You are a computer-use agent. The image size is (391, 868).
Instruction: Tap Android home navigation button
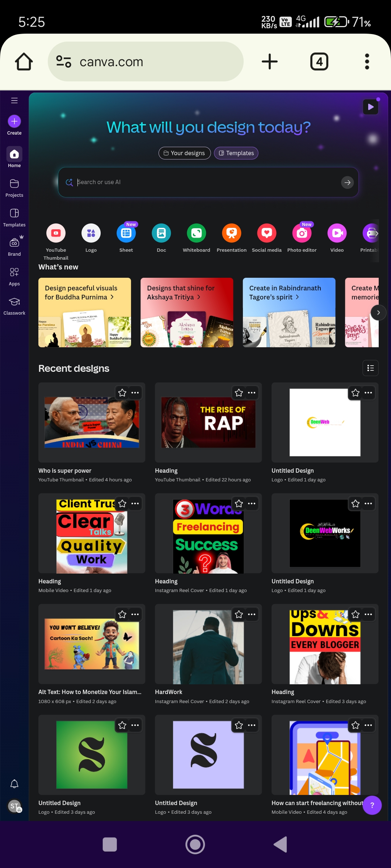point(195,845)
